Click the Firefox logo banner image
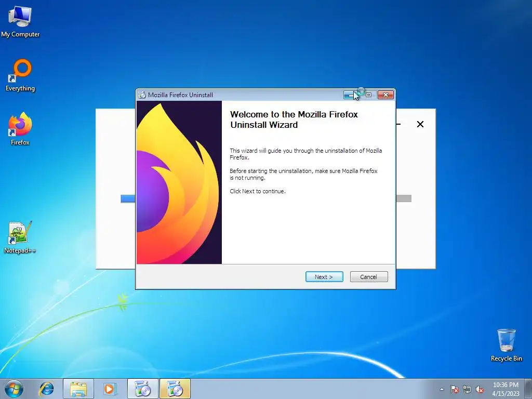Screen dimensions: 532x399 pos(179,182)
